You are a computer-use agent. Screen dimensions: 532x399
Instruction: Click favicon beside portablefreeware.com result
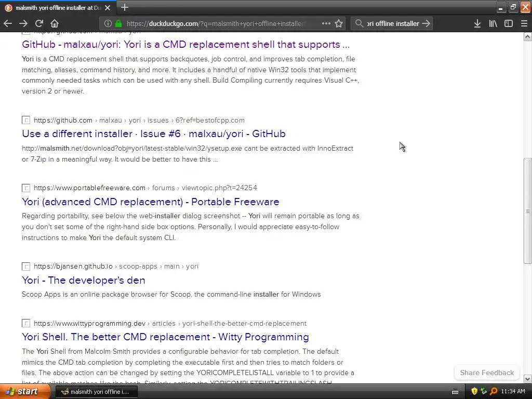pos(26,188)
